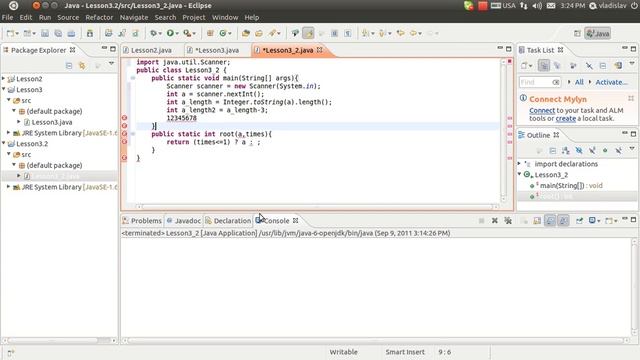Click the Java perspective button
Screen dimensions: 640x360
coord(598,33)
